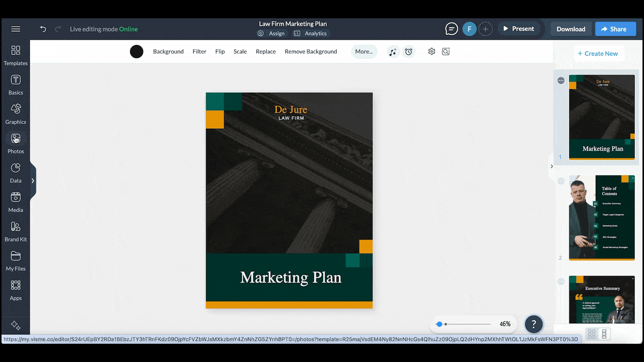Click Remove Background in the toolbar
Image resolution: width=644 pixels, height=362 pixels.
[311, 51]
